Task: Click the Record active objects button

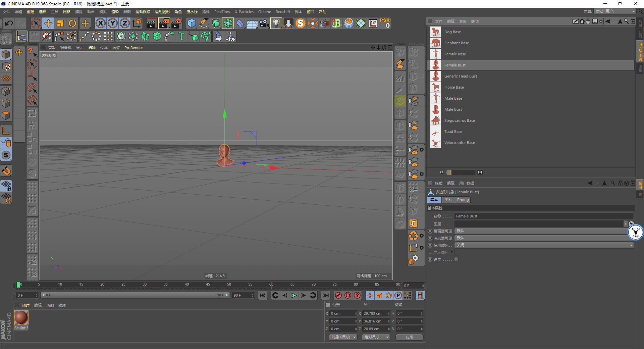Action: tap(338, 295)
